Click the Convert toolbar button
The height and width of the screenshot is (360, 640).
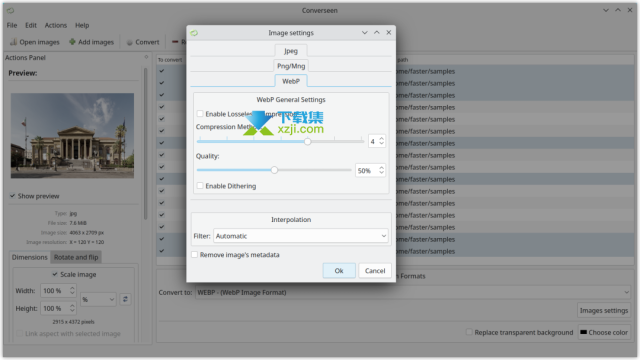click(x=143, y=42)
